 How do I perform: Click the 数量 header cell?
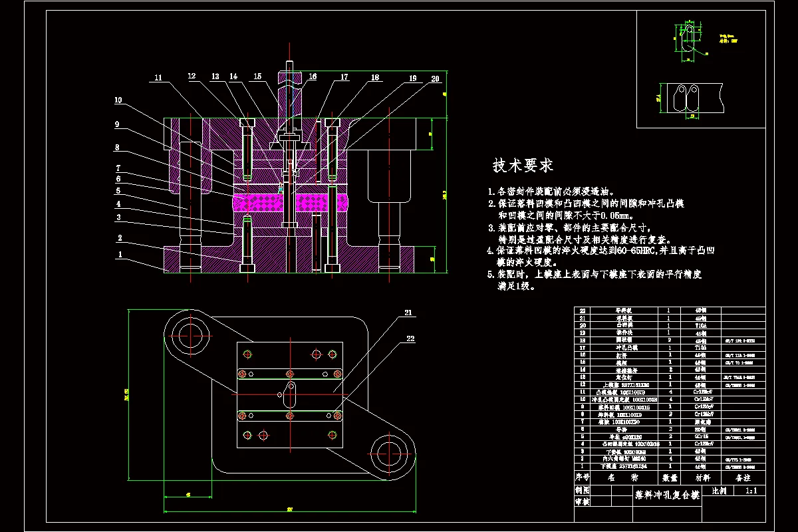coord(669,477)
